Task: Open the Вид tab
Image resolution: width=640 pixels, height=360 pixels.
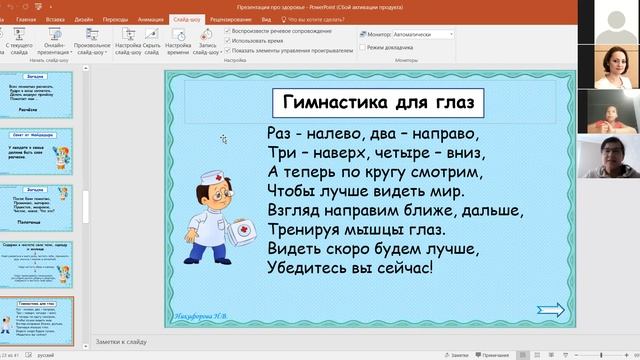Action: coord(266,19)
